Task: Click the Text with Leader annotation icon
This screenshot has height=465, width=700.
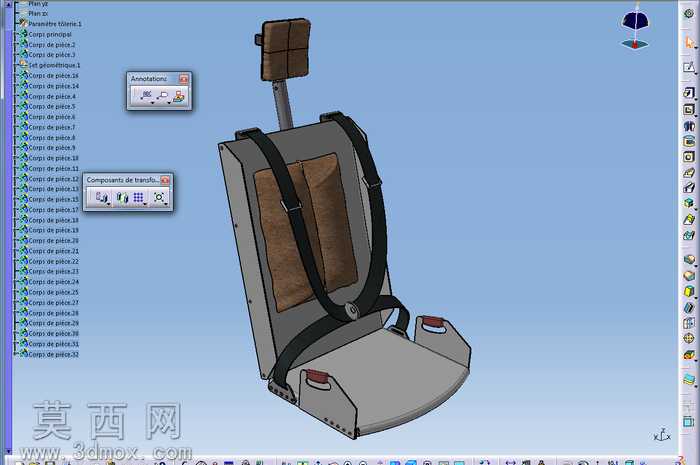Action: pyautogui.click(x=146, y=95)
